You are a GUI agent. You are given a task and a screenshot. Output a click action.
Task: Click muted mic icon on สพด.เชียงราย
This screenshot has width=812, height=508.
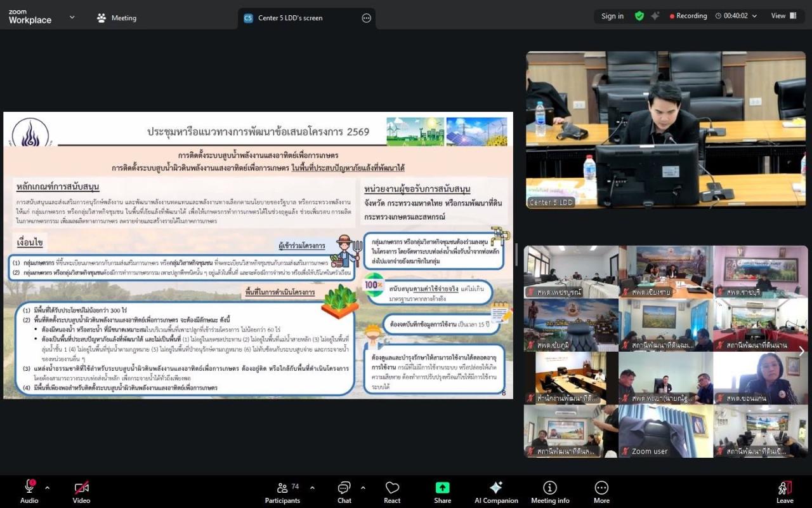tap(625, 293)
